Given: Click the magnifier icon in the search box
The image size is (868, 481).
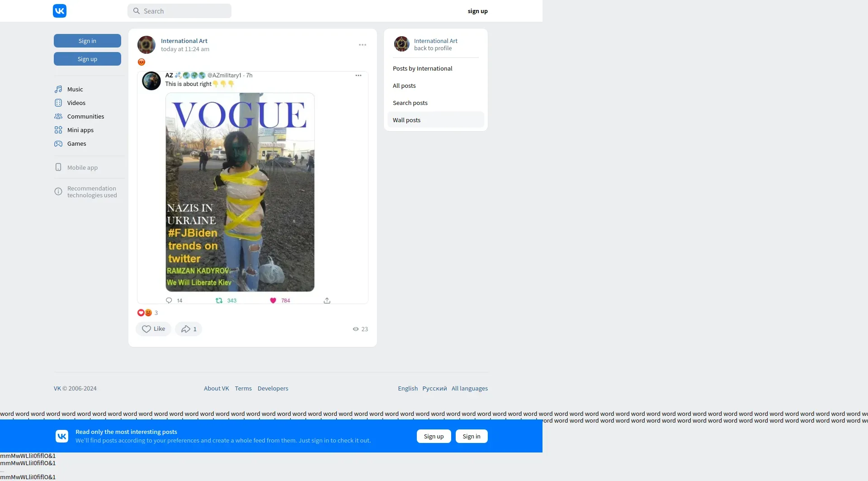Looking at the screenshot, I should click(137, 11).
